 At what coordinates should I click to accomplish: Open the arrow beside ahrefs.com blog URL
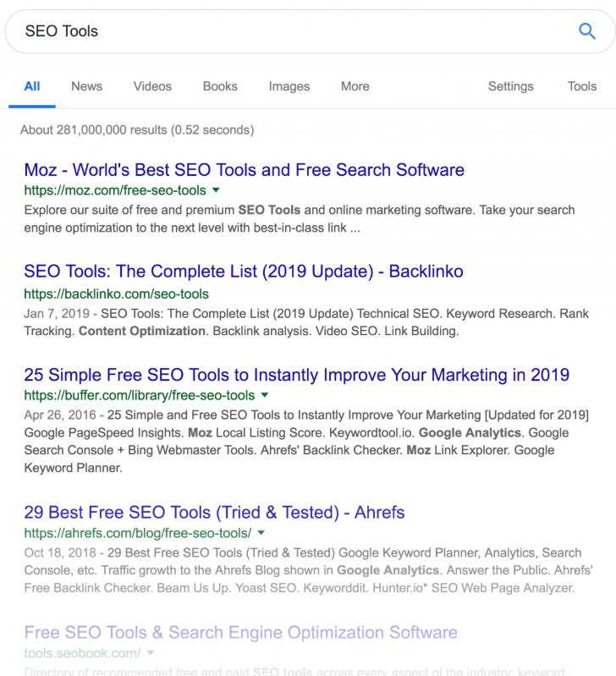tap(261, 533)
